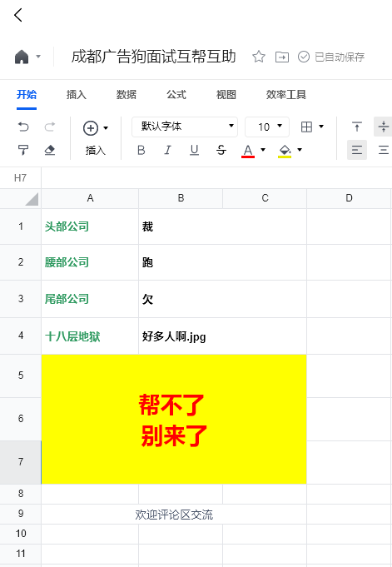The image size is (392, 567).
Task: Click the 插入 label button in the toolbar
Action: coord(96,151)
